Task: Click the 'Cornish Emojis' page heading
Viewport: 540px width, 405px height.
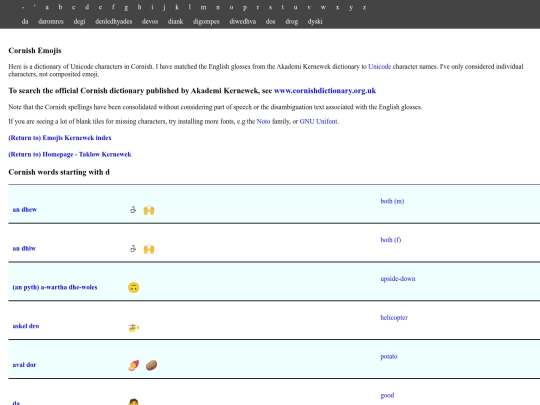Action: click(35, 50)
